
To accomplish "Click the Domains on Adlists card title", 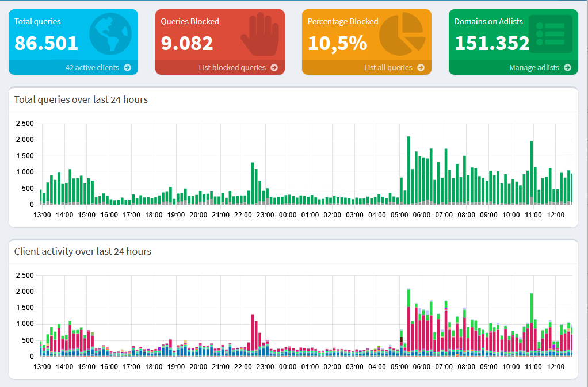I will pos(488,21).
